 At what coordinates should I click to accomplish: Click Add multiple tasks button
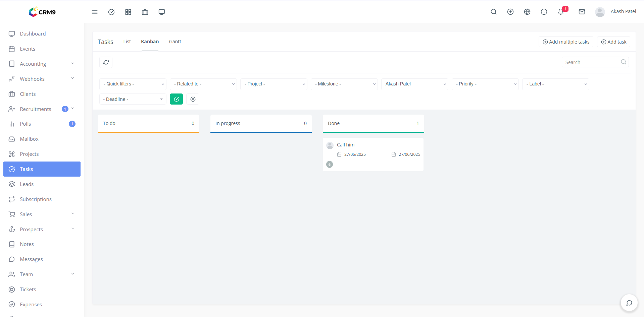[566, 42]
